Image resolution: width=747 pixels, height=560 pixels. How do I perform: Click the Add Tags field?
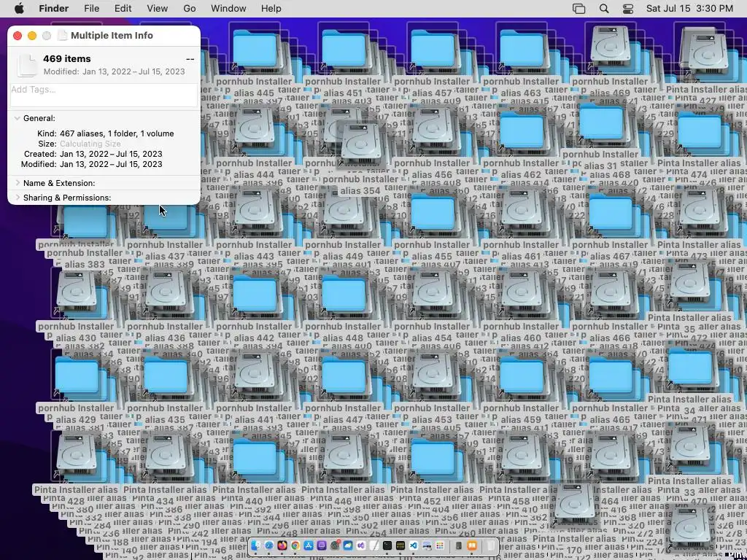click(x=104, y=95)
